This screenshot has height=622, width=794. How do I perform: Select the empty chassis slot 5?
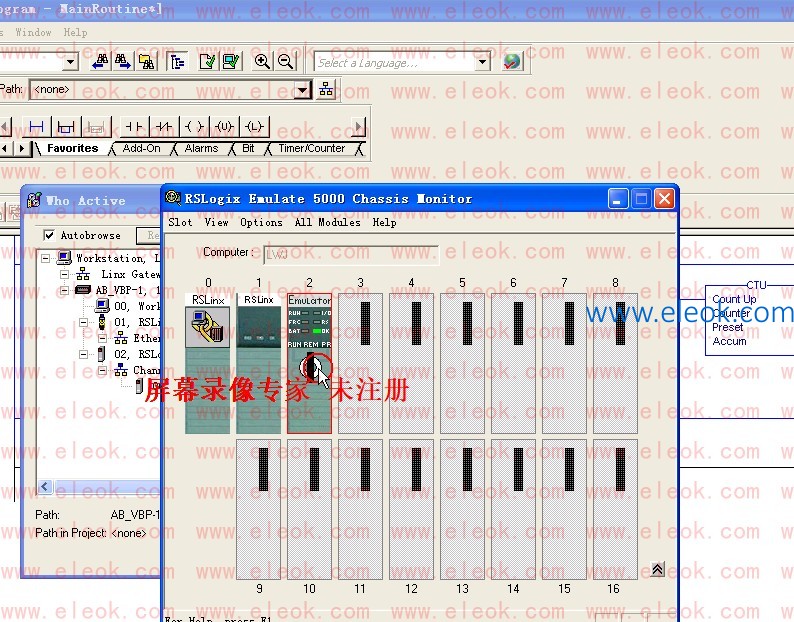[x=462, y=364]
